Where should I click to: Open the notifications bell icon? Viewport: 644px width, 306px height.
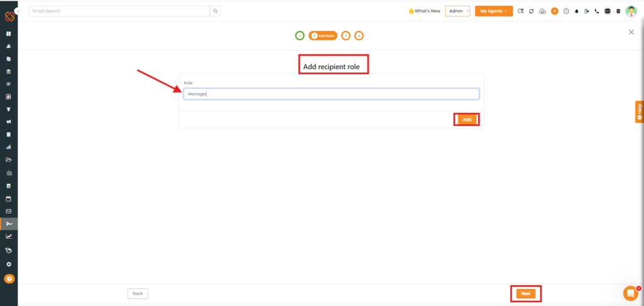(577, 11)
